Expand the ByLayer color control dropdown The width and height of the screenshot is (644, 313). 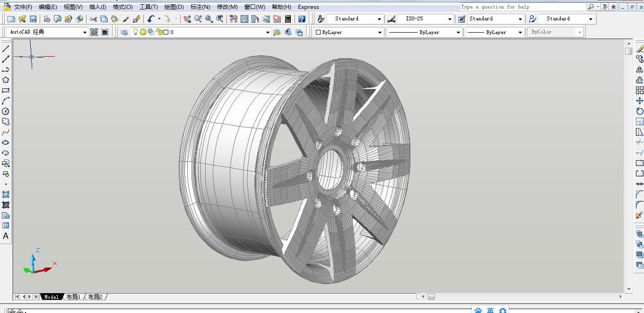tap(379, 32)
